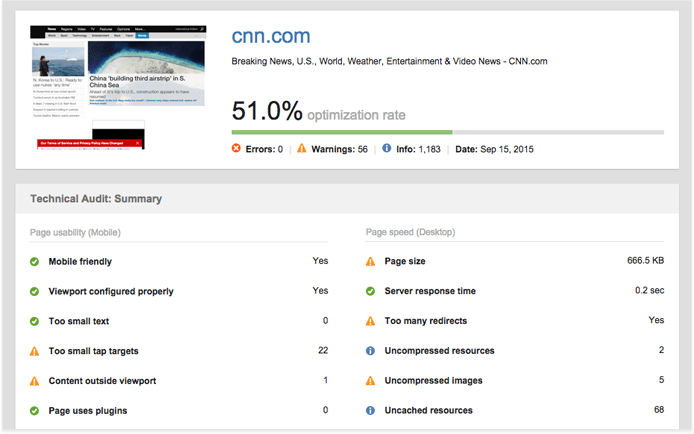Click info icon beside Uncompressed resources
Screen dimensions: 694x434
370,351
